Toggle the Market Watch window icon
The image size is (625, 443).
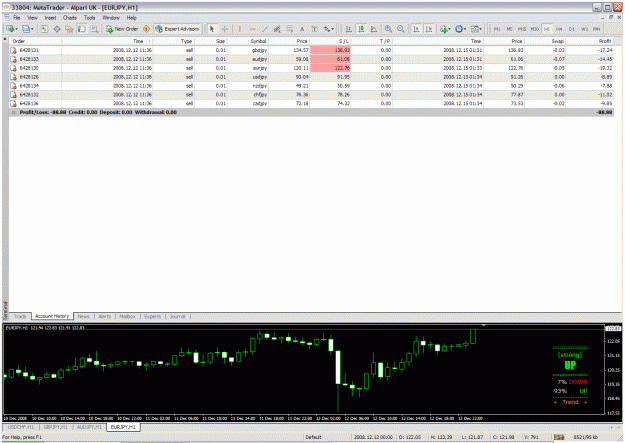[44, 29]
